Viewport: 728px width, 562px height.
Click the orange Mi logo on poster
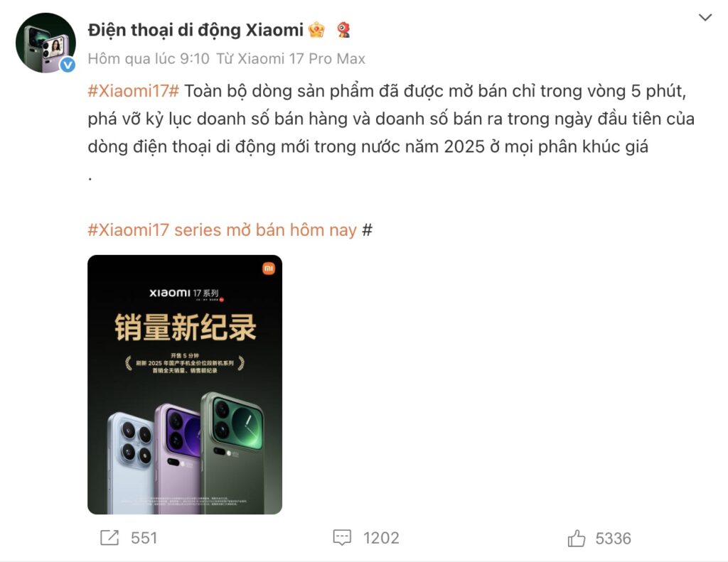pos(268,269)
